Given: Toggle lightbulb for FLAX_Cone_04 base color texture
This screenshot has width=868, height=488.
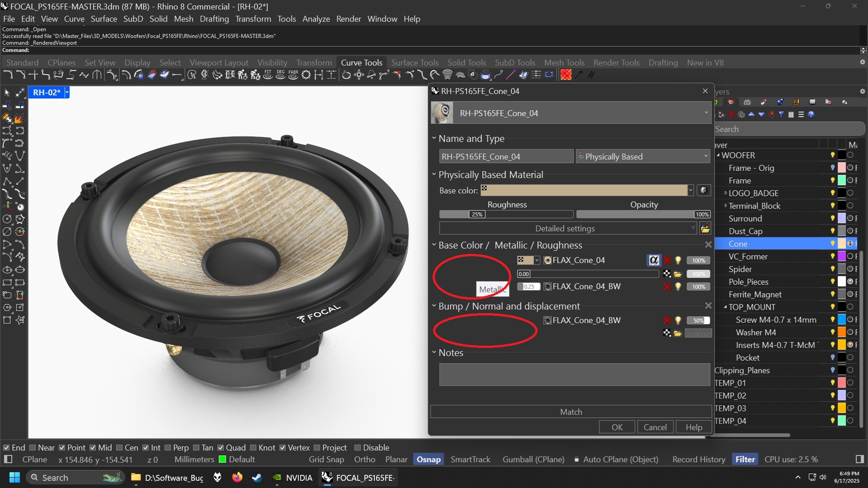Looking at the screenshot, I should [x=678, y=260].
